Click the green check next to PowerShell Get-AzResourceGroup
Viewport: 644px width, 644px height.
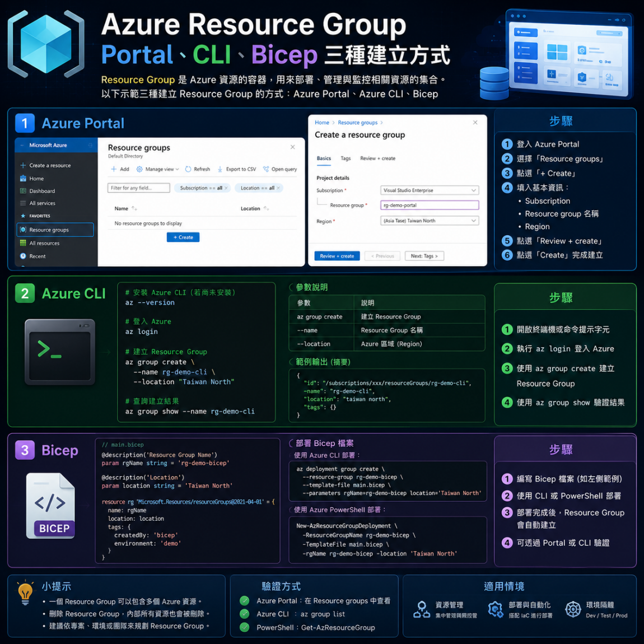pos(244,628)
